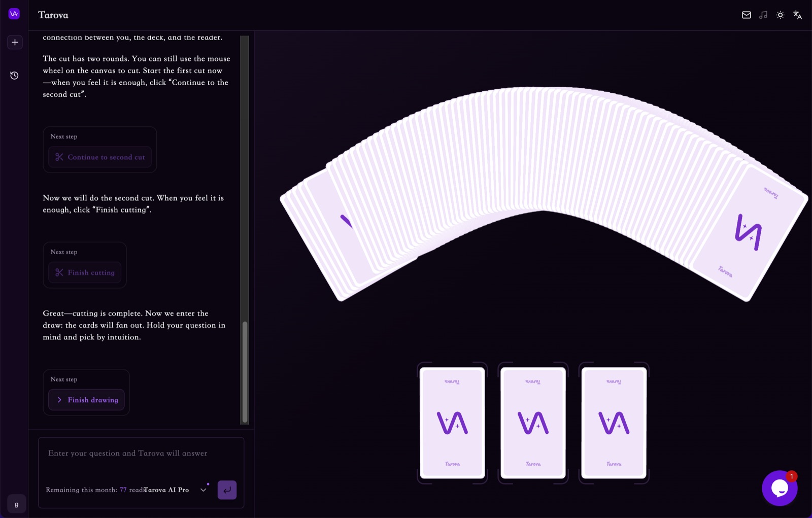Image resolution: width=812 pixels, height=518 pixels.
Task: Click the scissors icon in Finish cutting
Action: tap(59, 272)
